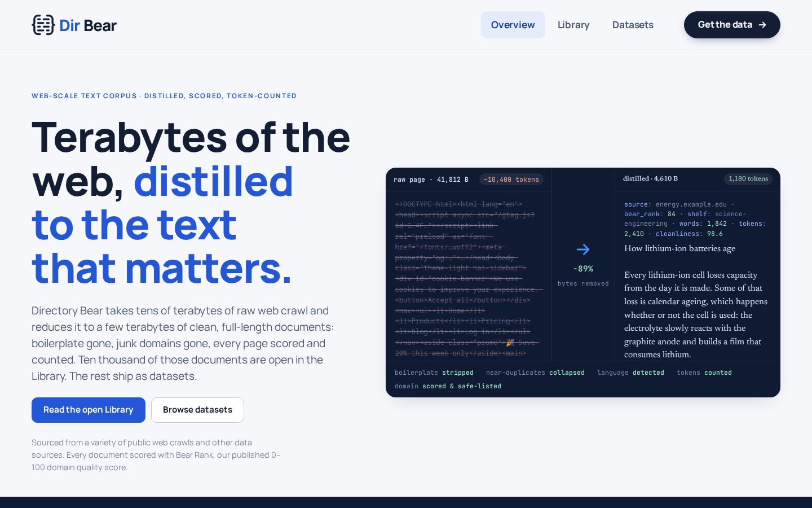Open the Overview tab
The height and width of the screenshot is (508, 812).
pyautogui.click(x=513, y=25)
